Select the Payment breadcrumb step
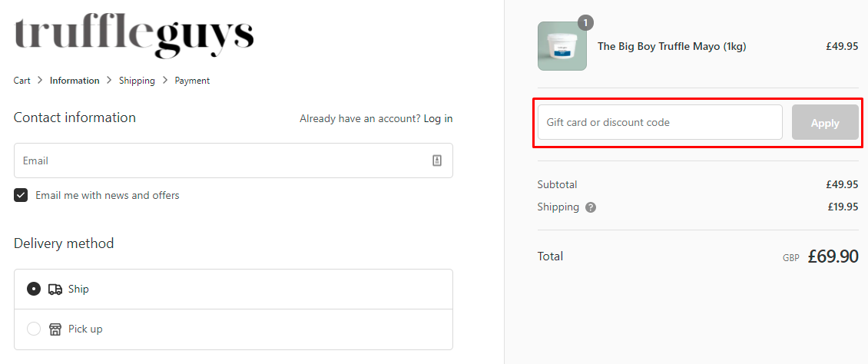868x364 pixels. (192, 81)
